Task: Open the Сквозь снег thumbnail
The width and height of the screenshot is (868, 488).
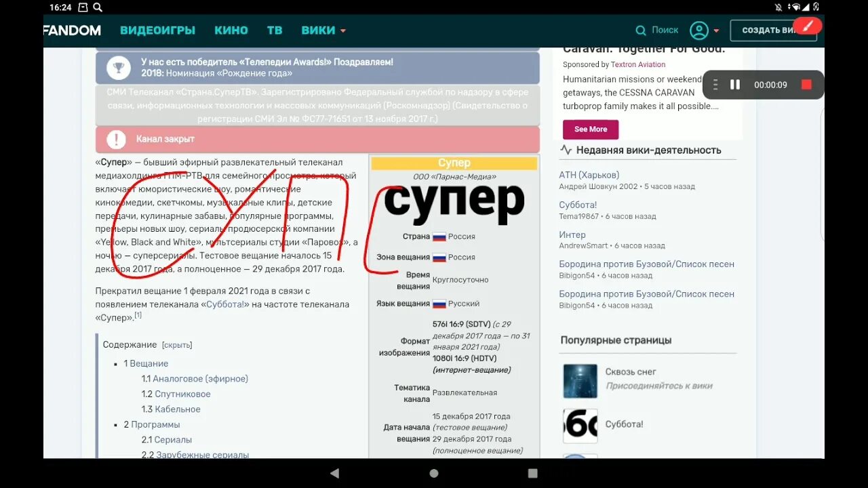Action: click(580, 381)
